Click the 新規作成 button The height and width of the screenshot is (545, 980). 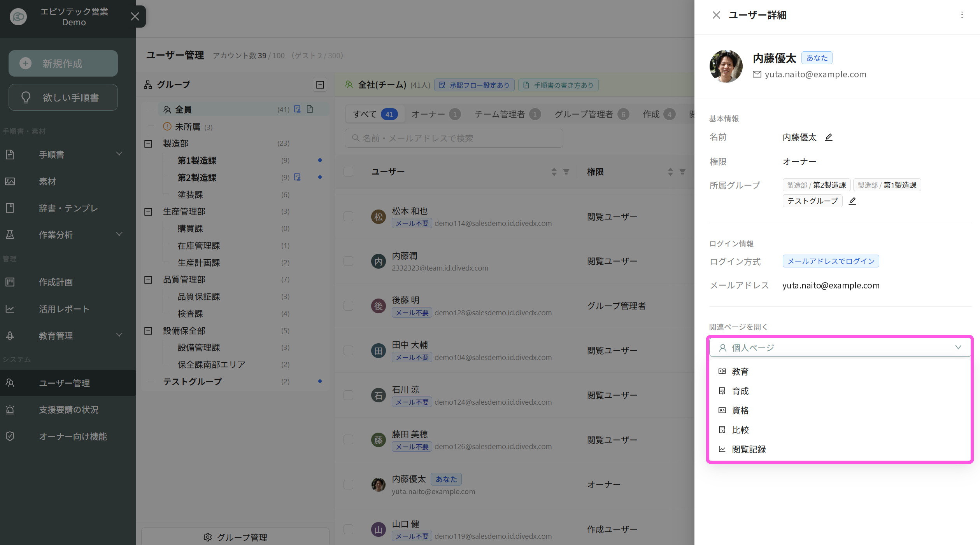point(63,63)
